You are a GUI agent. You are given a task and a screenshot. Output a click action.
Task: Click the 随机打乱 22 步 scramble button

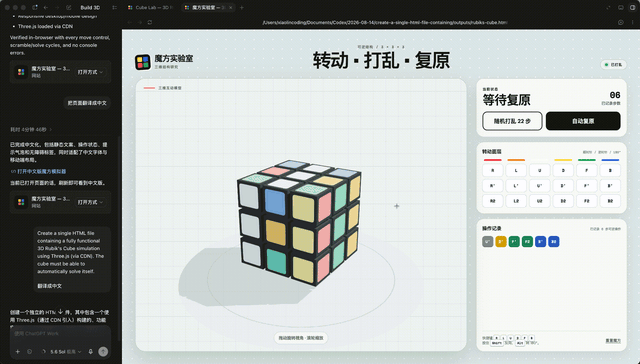tap(512, 121)
